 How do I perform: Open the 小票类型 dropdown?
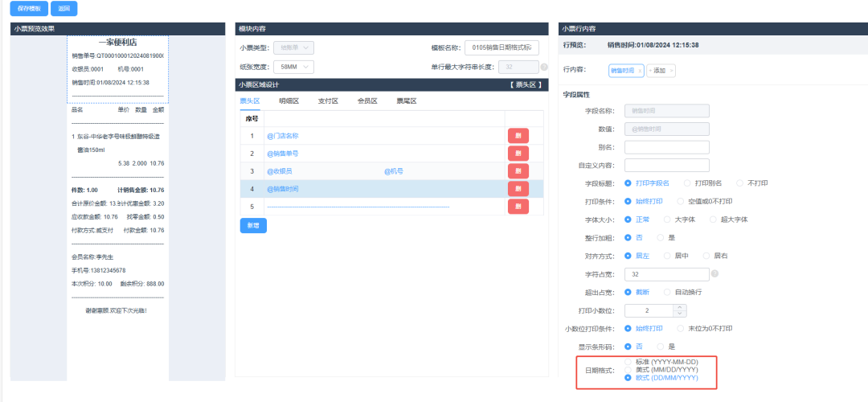(x=293, y=48)
